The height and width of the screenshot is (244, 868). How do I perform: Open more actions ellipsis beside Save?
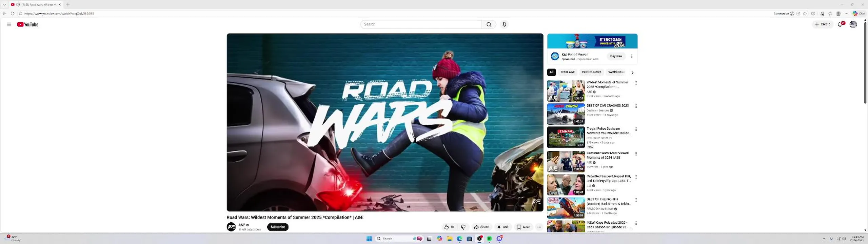point(539,227)
